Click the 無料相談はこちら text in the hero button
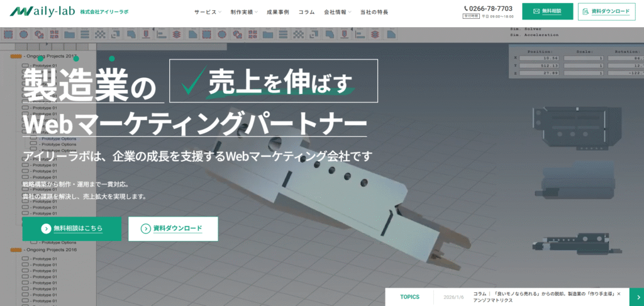Screen dimensions: 644x306 coord(78,229)
